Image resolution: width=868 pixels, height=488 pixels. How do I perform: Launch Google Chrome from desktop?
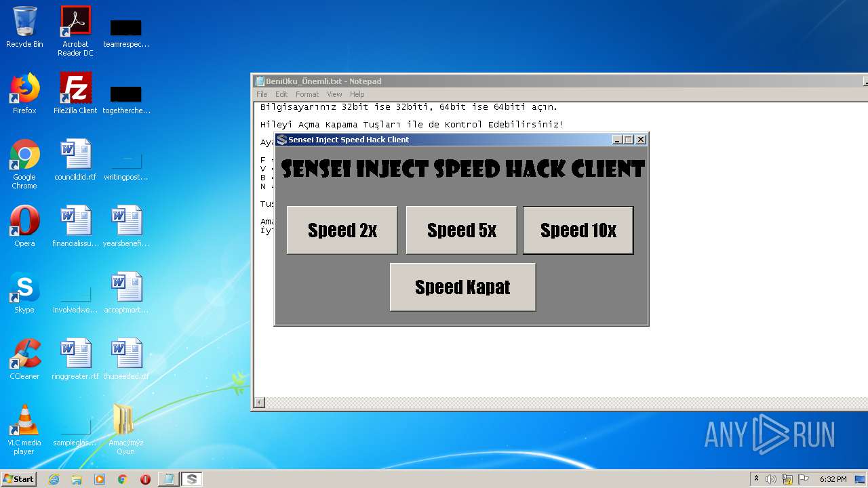[x=24, y=165]
